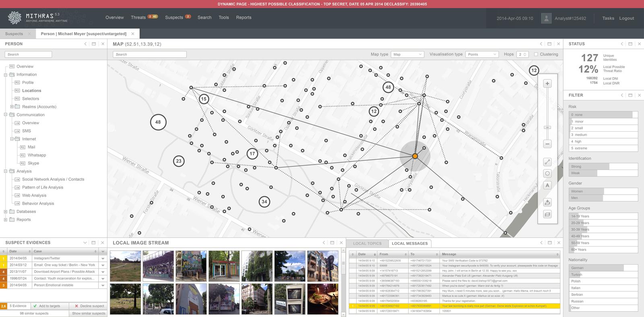Click the green checkmark beside Add to targets
Screen dimensions: 644x317
point(35,306)
